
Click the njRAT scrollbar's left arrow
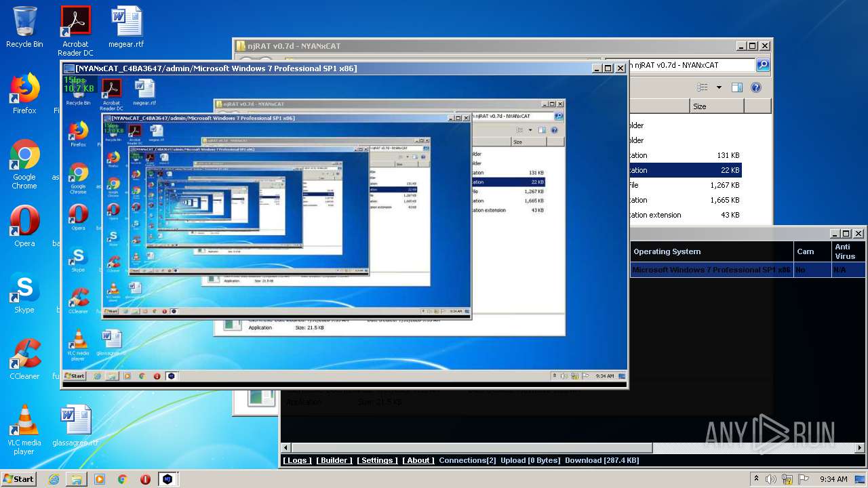tap(286, 448)
